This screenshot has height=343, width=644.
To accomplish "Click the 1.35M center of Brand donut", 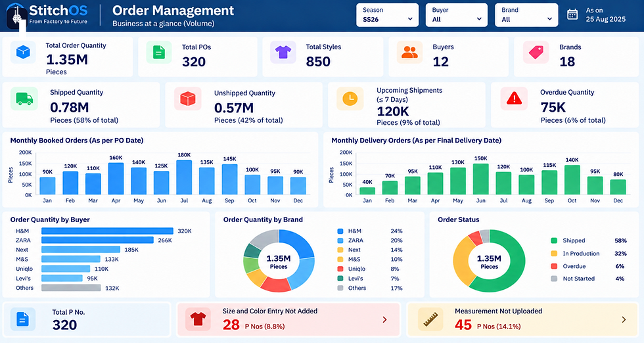I will [x=279, y=262].
